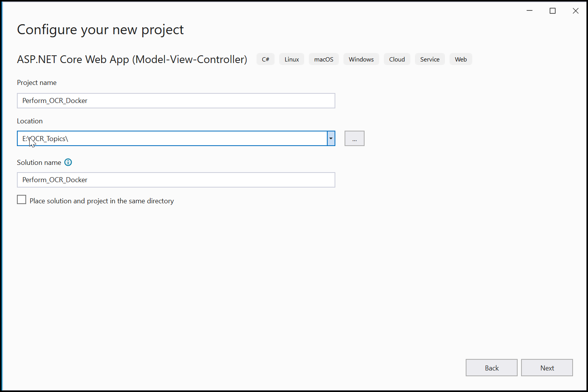Click the Configure your new project heading
Image resolution: width=588 pixels, height=392 pixels.
100,30
